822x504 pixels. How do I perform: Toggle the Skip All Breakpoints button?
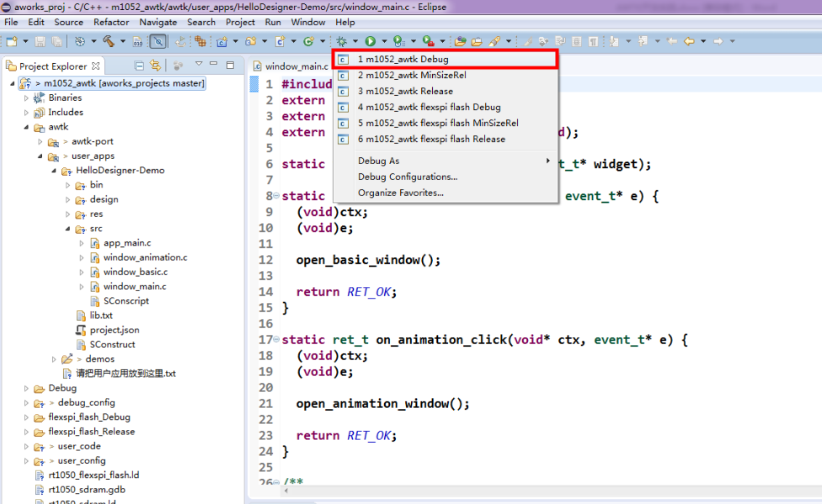[157, 40]
